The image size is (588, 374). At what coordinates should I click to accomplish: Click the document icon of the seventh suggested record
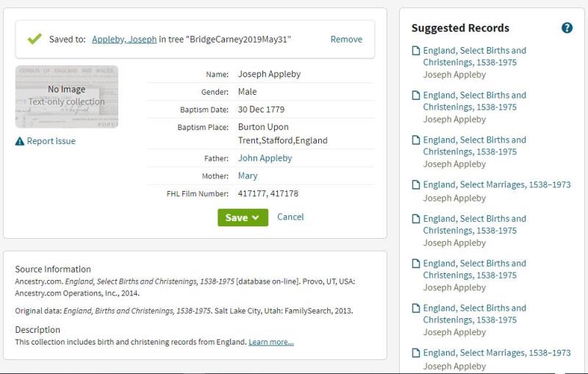coord(415,308)
